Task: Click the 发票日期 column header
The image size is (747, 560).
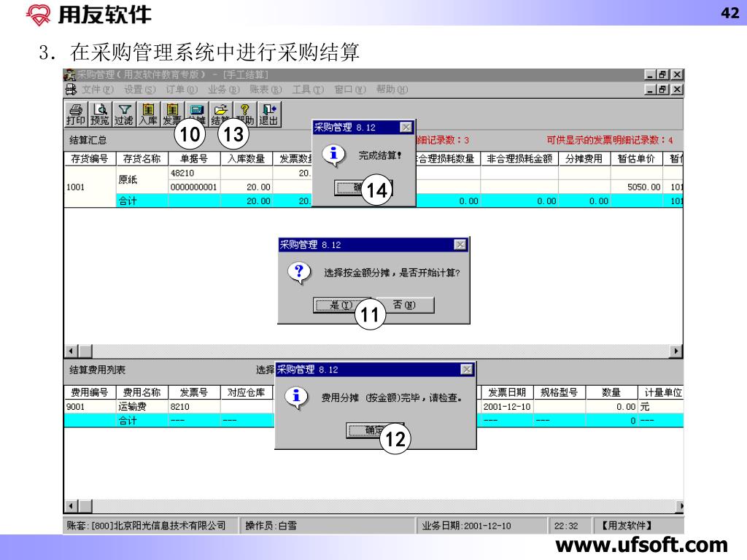Action: pos(508,392)
